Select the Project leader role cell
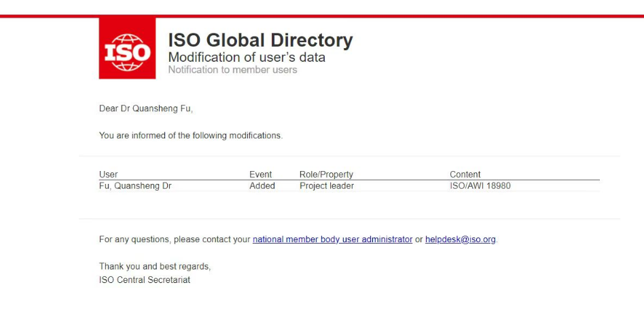Image resolution: width=644 pixels, height=323 pixels. click(327, 186)
